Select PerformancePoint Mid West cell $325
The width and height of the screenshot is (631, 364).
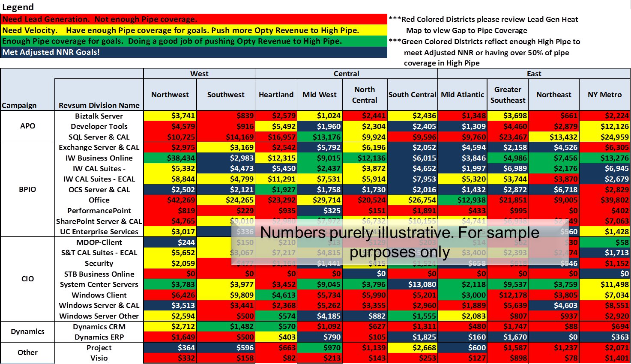(320, 211)
